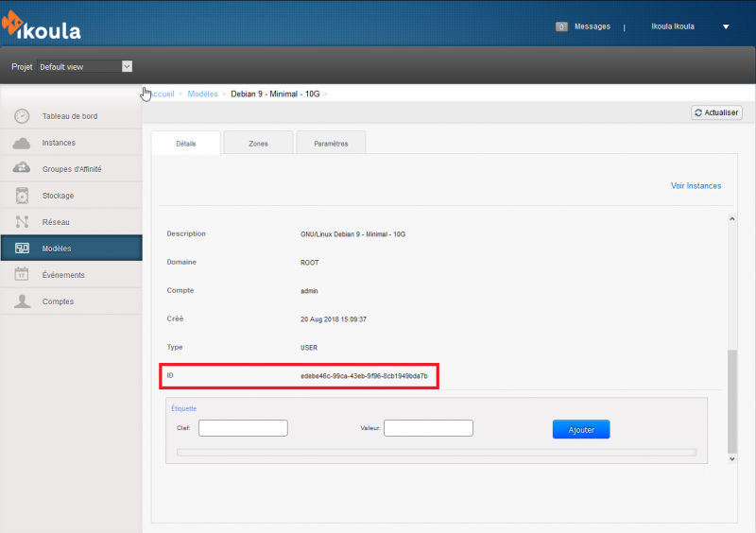Image resolution: width=756 pixels, height=533 pixels.
Task: Click the Actualiser button
Action: pos(716,112)
